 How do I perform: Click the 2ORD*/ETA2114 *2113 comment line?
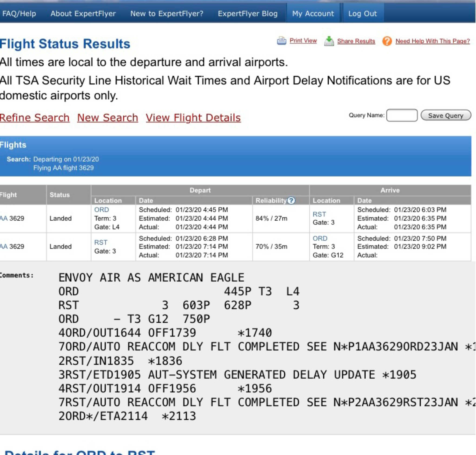point(127,416)
